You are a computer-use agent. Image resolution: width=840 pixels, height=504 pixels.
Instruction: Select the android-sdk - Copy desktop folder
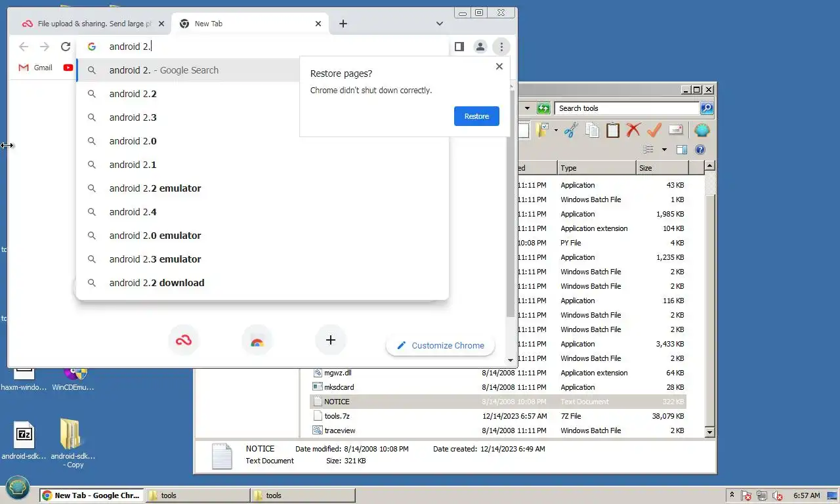coord(73,444)
